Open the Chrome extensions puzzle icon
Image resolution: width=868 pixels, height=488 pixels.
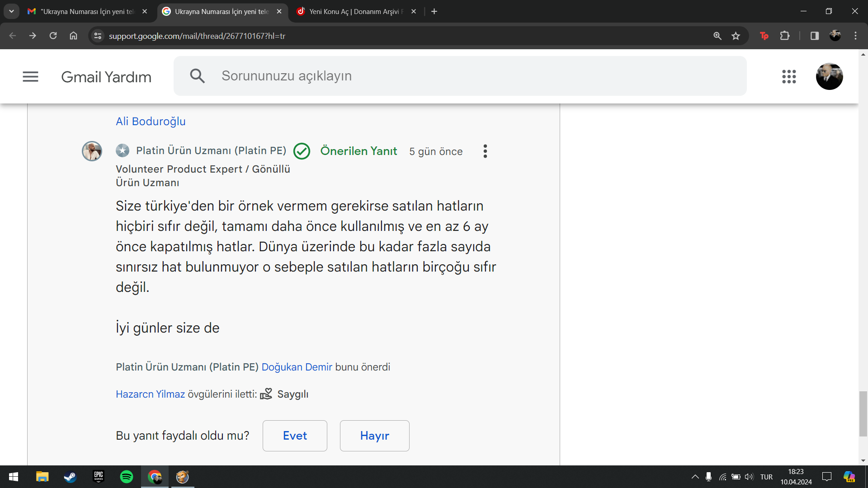coord(785,36)
